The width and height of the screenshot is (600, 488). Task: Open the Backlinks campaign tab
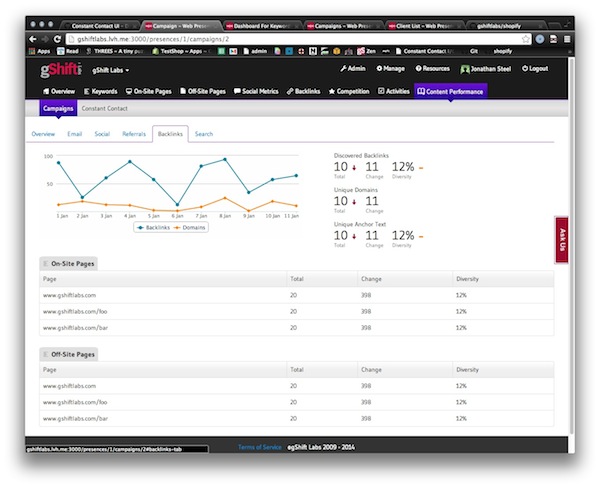[x=170, y=134]
